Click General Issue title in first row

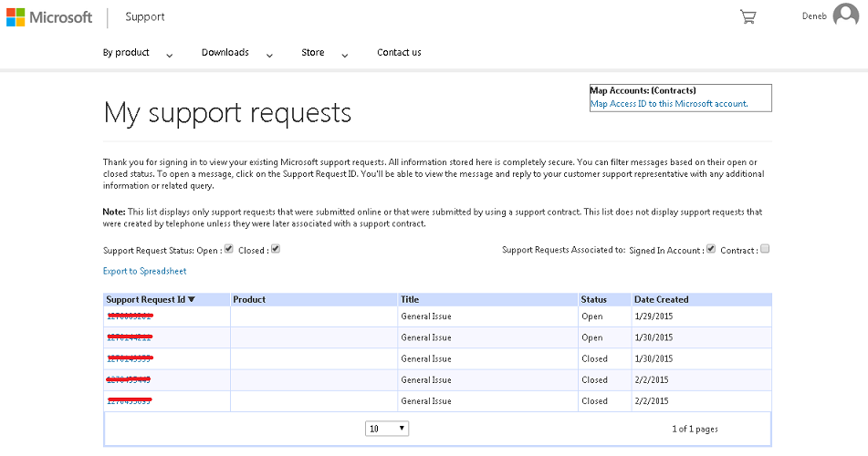pos(425,316)
